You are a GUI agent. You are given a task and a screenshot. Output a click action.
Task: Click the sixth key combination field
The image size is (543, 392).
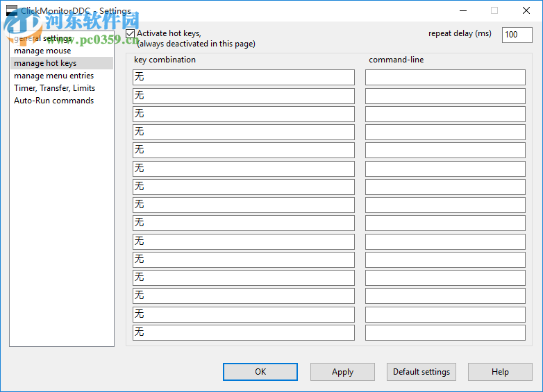point(244,169)
